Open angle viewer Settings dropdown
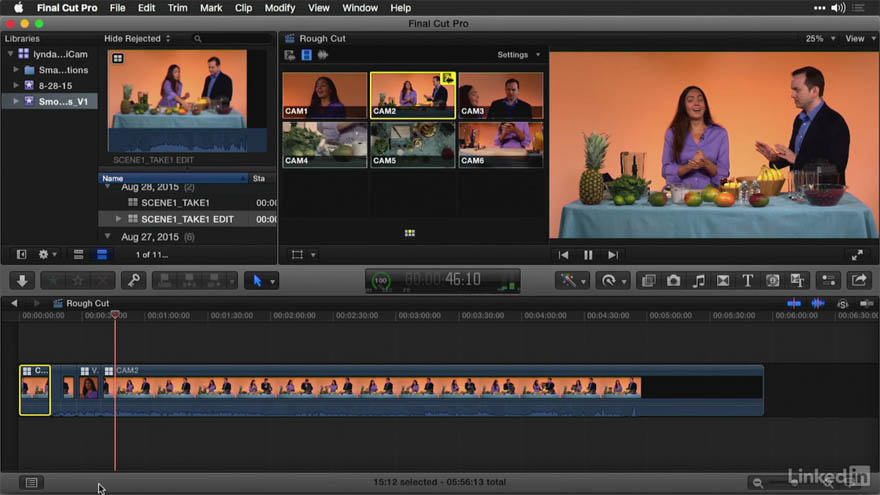This screenshot has height=495, width=880. [x=519, y=55]
